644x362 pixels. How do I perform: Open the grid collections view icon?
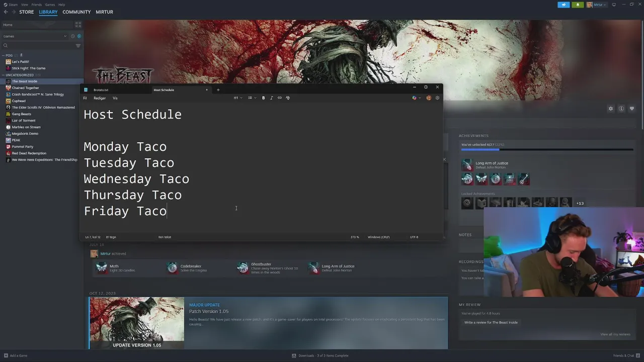pos(78,25)
